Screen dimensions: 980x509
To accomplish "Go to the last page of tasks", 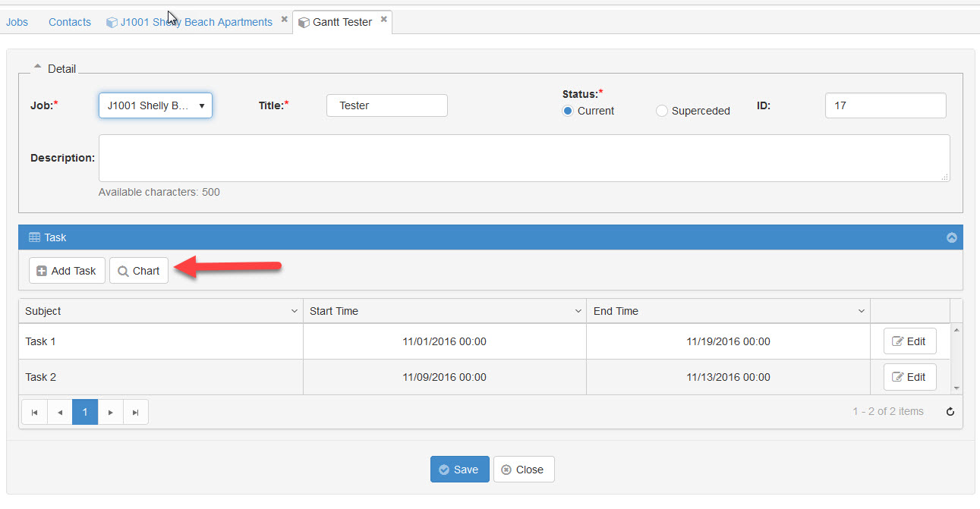I will pyautogui.click(x=136, y=412).
